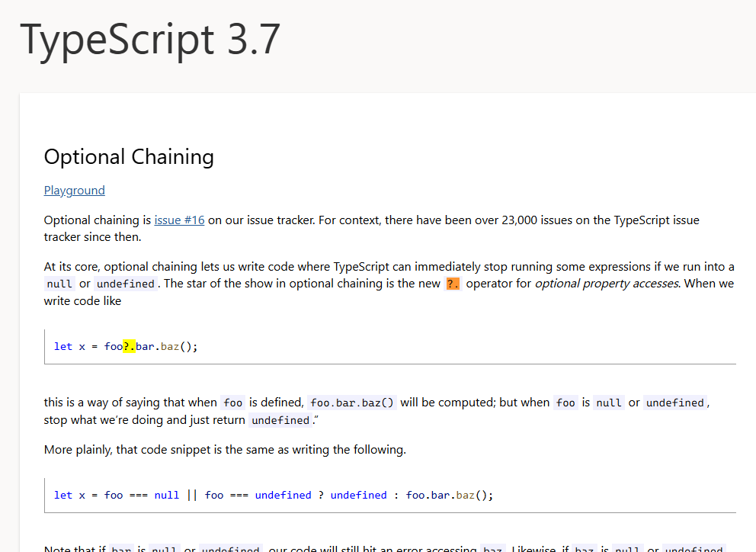Screen dimensions: 756x552
Task: Click the orange-highlighted ?. operator in the paragraph
Action: tap(453, 284)
